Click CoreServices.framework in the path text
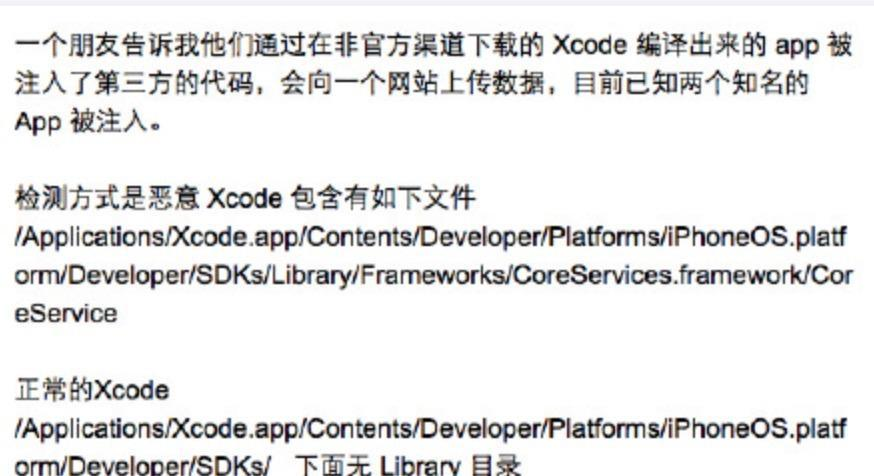This screenshot has width=874, height=476. [x=656, y=276]
